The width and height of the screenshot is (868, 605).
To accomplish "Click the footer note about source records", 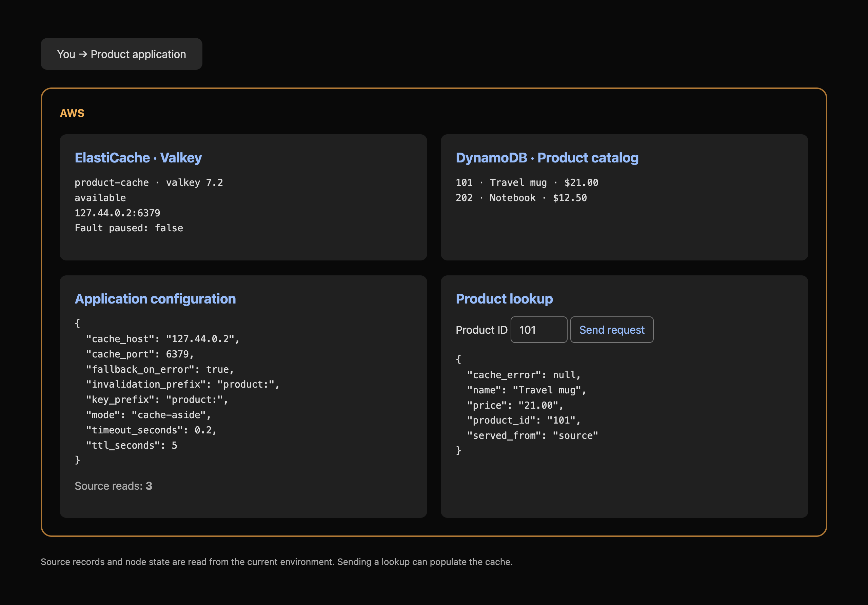I will (277, 562).
